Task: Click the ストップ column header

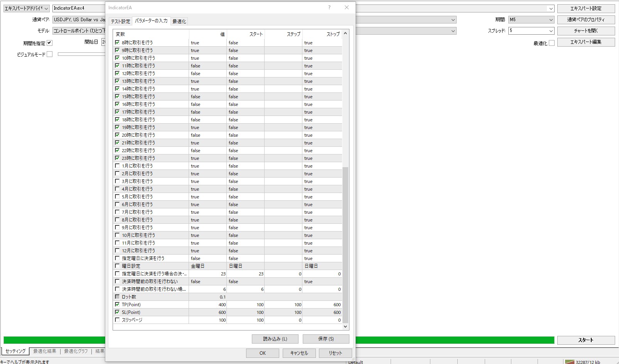Action: pos(322,34)
